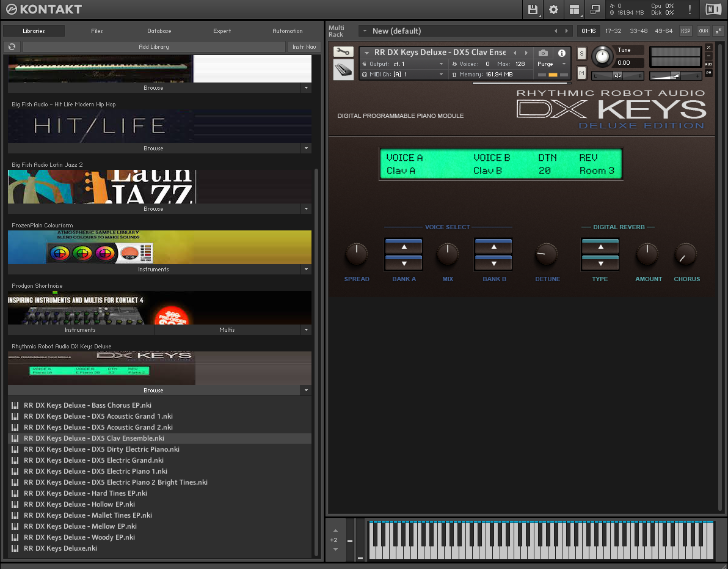
Task: Open the save/load files menu
Action: 533,9
